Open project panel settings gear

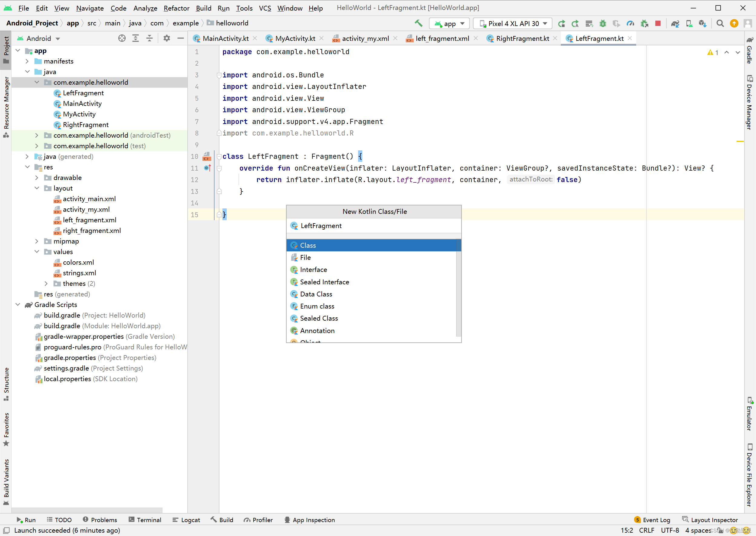coord(166,38)
